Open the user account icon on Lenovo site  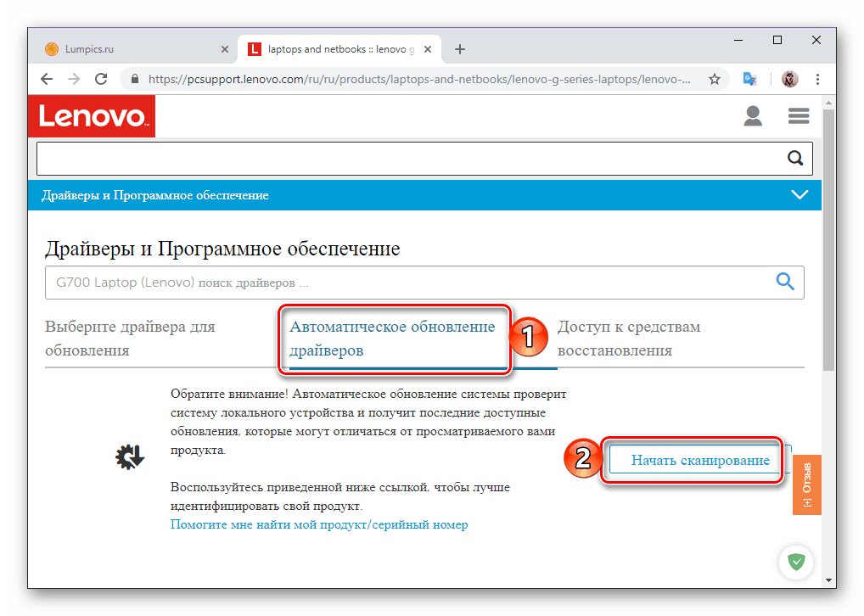click(753, 115)
